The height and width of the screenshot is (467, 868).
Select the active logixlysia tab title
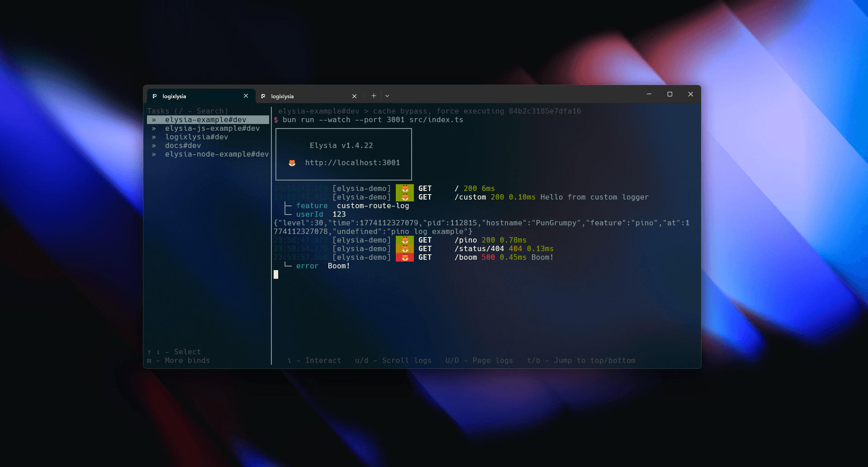point(175,96)
